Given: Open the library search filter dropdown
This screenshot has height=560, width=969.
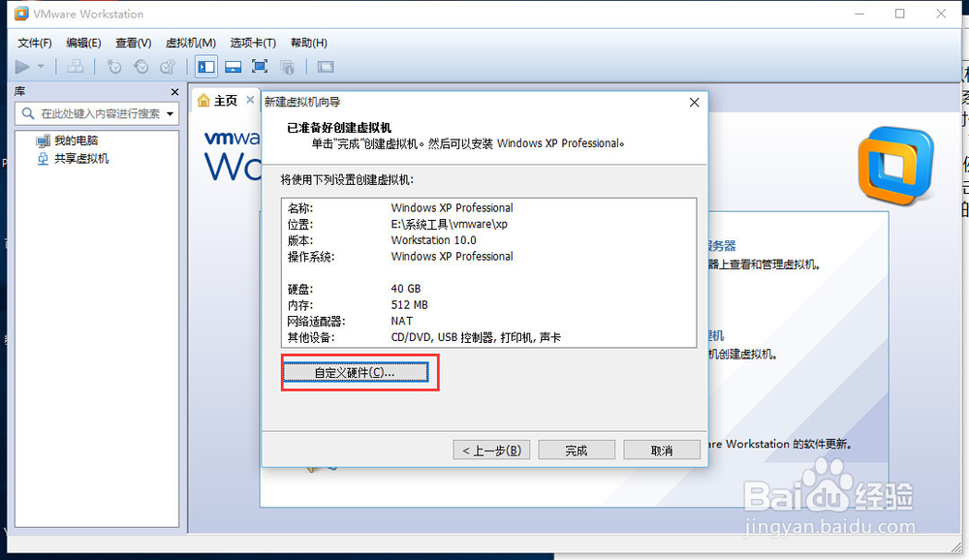Looking at the screenshot, I should click(170, 113).
